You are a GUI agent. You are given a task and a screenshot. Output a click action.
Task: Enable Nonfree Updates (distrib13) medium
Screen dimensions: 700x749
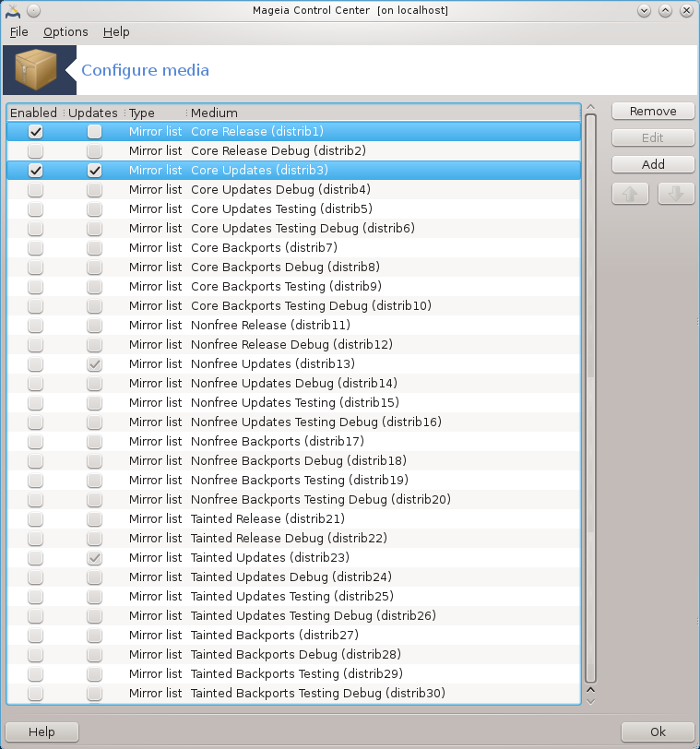coord(35,364)
